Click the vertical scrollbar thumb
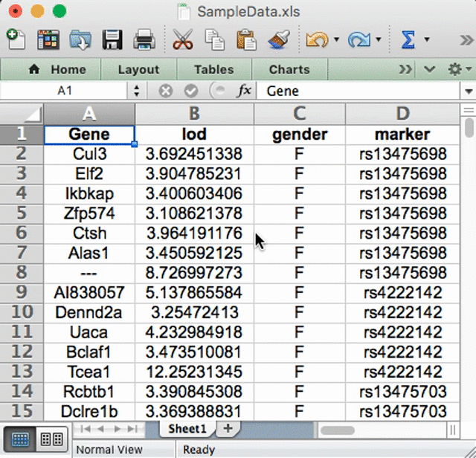This screenshot has width=476, height=458. click(x=469, y=127)
